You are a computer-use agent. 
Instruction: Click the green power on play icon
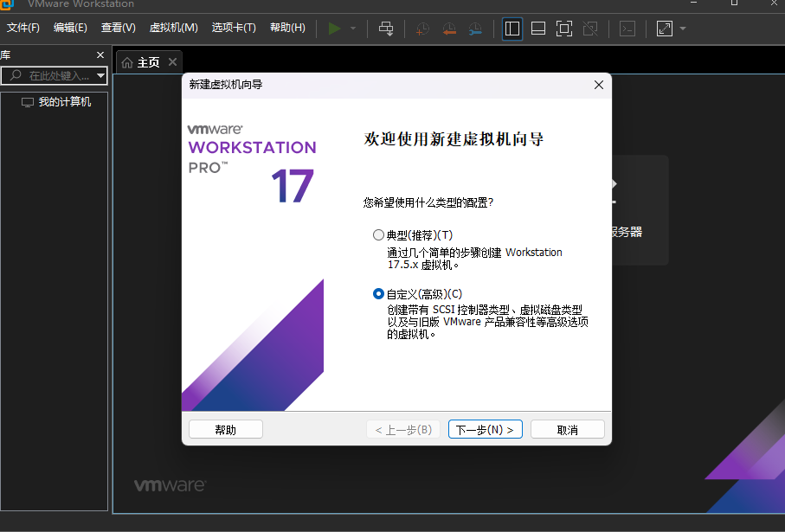(335, 29)
